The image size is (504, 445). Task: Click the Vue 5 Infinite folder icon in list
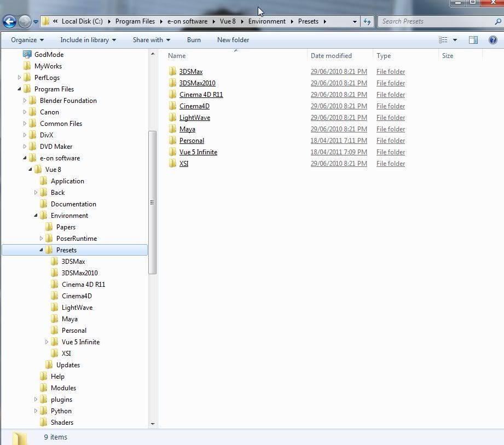point(172,152)
